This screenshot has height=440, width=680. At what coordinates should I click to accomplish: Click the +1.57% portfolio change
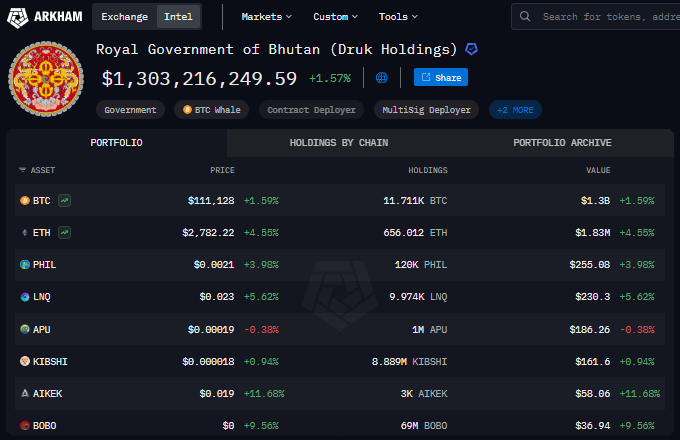tap(330, 78)
